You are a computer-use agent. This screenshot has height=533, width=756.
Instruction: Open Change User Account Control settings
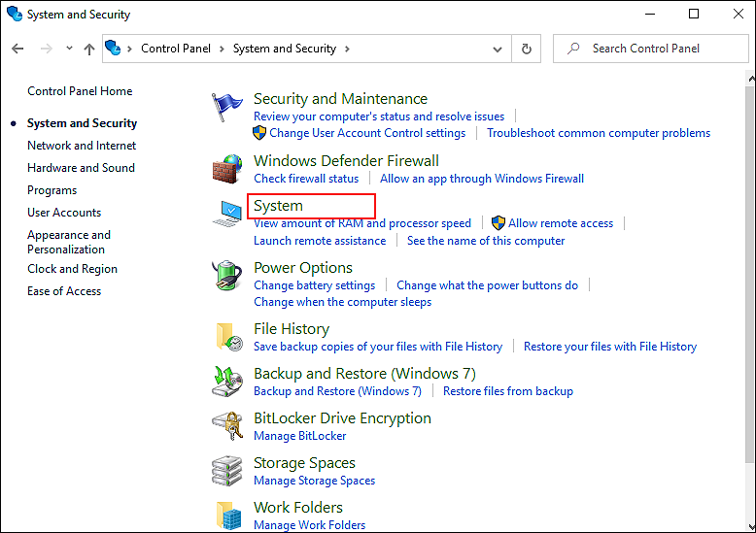(x=366, y=133)
